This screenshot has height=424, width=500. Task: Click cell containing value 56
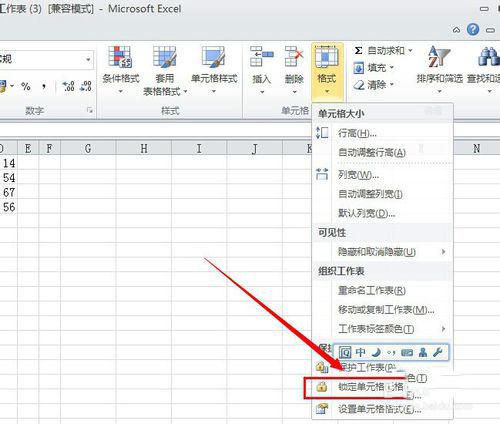(x=8, y=207)
